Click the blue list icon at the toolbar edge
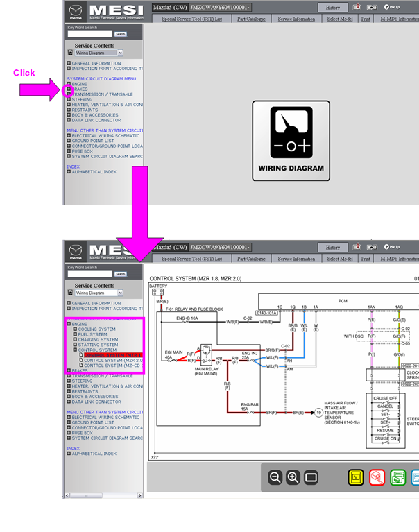 416,477
